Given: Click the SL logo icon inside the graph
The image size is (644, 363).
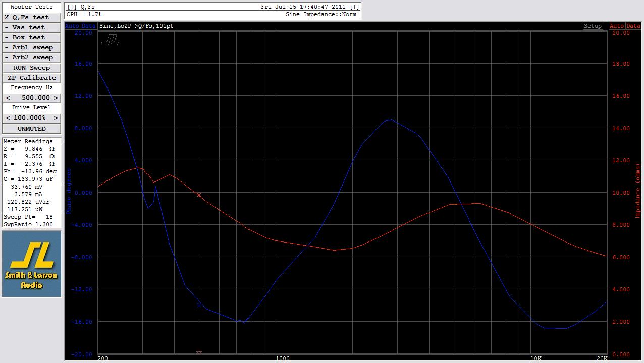Looking at the screenshot, I should coord(110,40).
